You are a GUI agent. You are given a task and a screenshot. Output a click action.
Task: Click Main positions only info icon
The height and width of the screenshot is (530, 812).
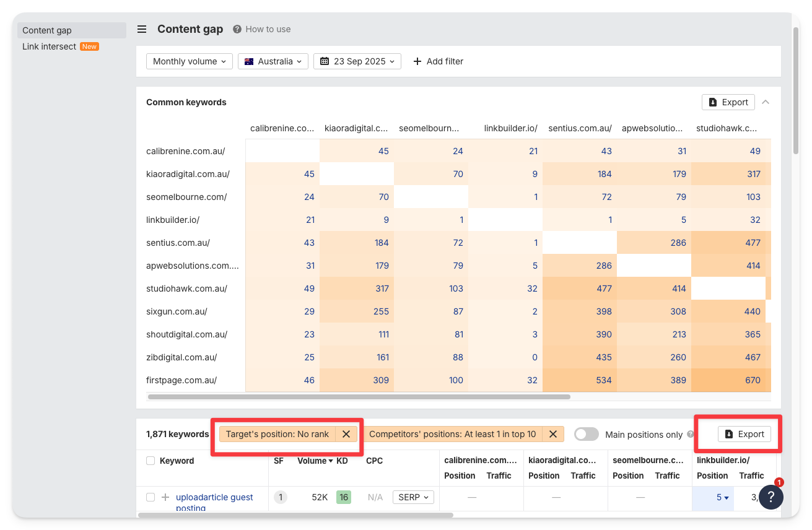pos(691,435)
